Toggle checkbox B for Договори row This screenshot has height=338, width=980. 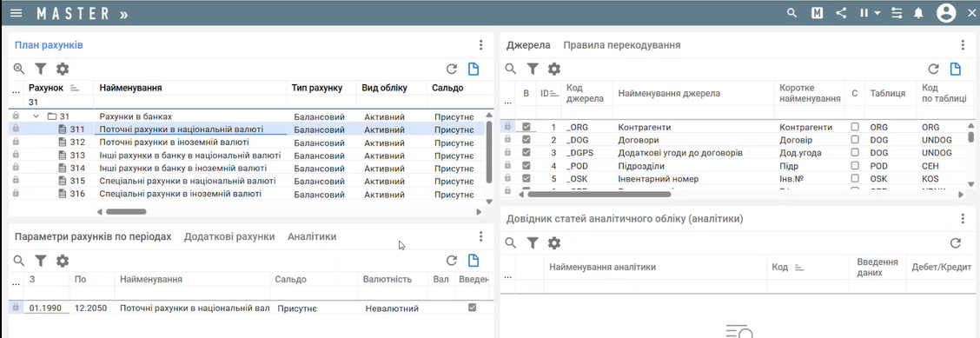click(x=526, y=140)
